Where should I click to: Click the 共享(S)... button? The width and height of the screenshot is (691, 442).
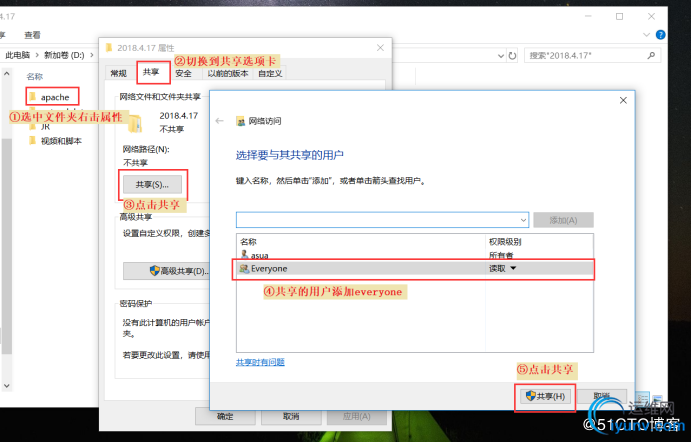[152, 185]
